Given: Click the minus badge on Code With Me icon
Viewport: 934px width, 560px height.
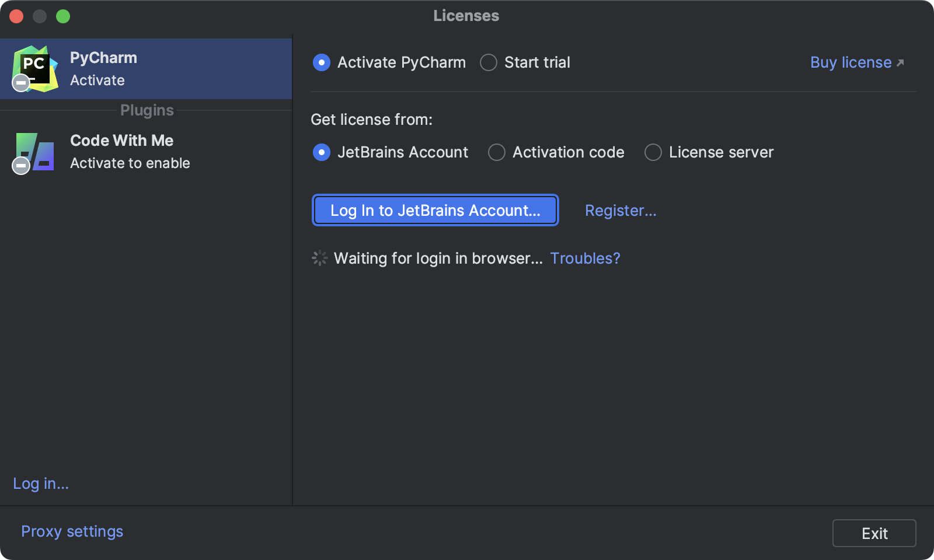Looking at the screenshot, I should coord(20,166).
